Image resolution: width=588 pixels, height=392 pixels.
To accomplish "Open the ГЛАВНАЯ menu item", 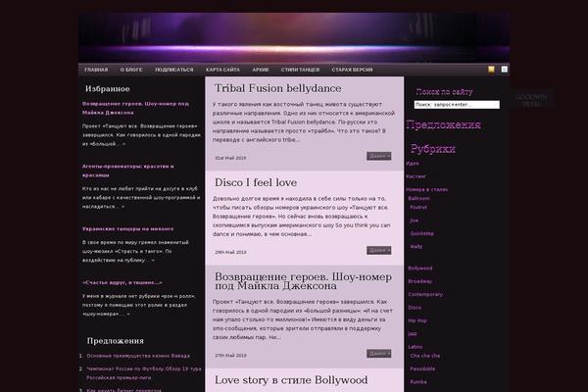I will pos(96,70).
